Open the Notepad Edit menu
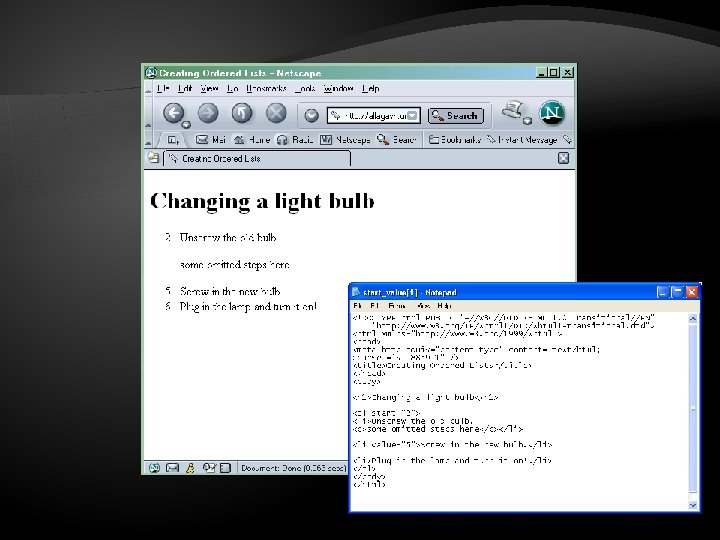 [375, 305]
